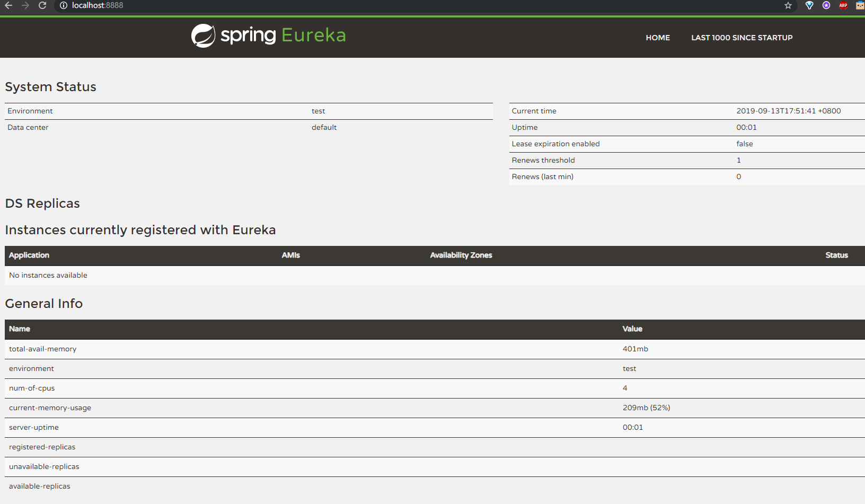Click the current-memory-usage row name
This screenshot has width=865, height=504.
(x=50, y=408)
